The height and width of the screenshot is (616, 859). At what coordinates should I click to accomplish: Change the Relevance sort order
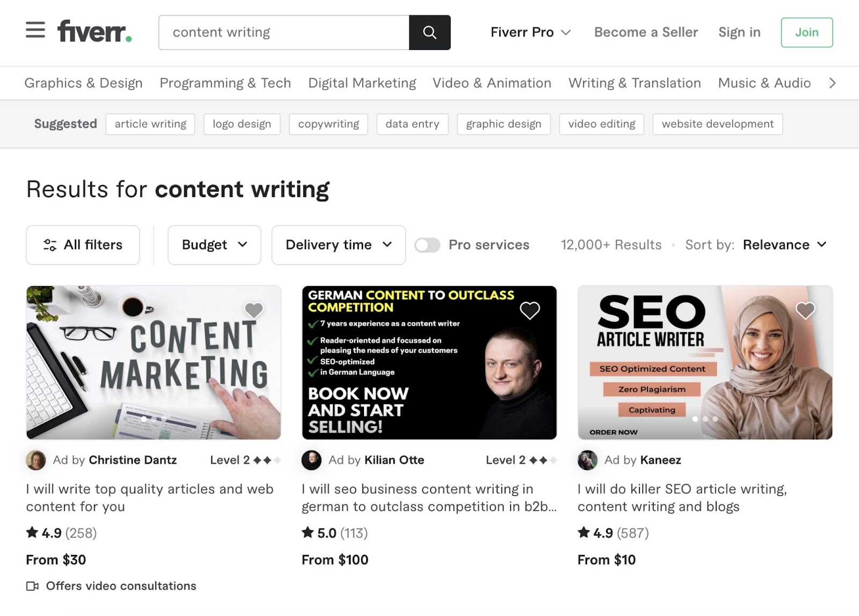pos(783,245)
